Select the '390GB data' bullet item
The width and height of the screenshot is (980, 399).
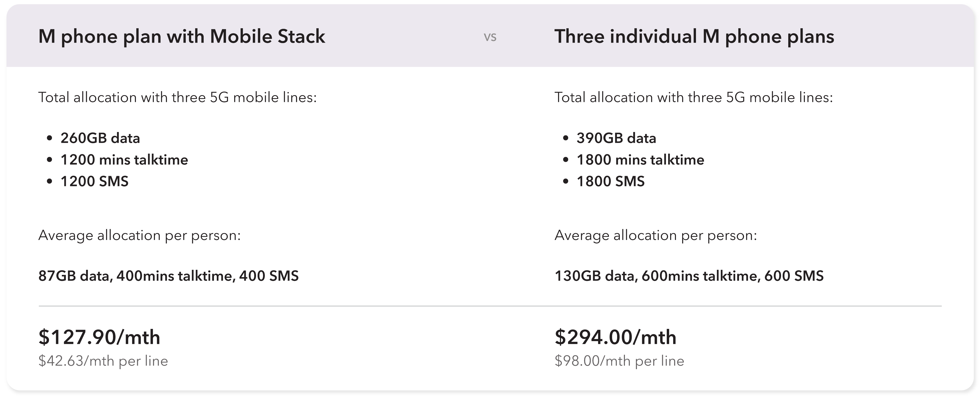pyautogui.click(x=616, y=138)
